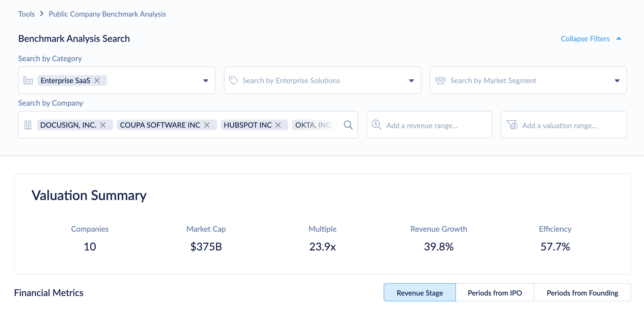Switch to the Periods from IPO tab

point(495,293)
